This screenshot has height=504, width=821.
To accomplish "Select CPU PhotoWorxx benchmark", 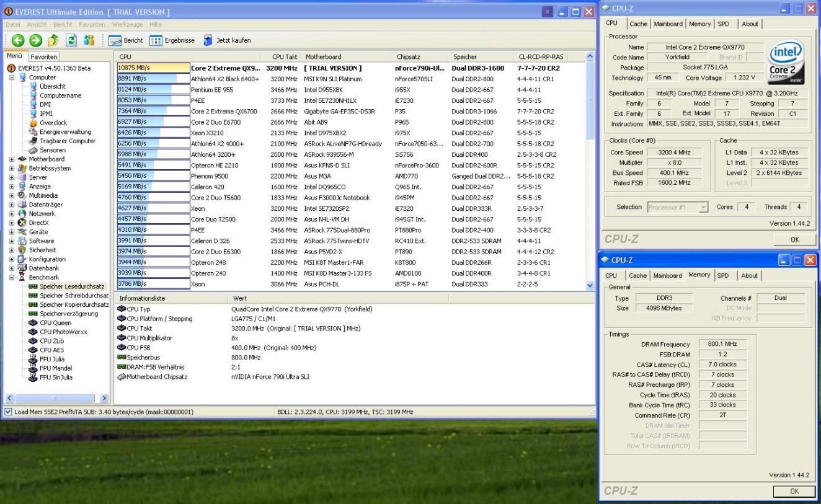I will click(x=63, y=332).
